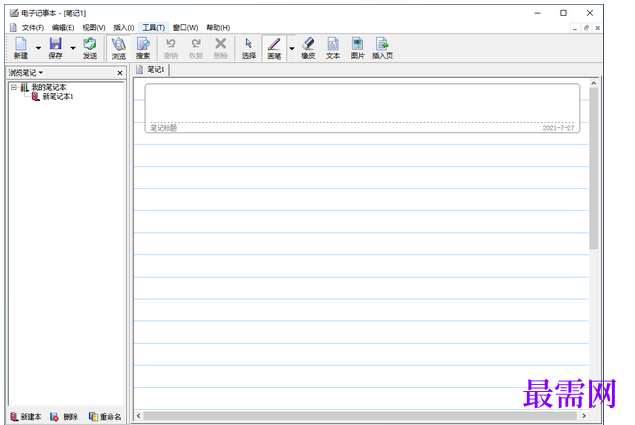The width and height of the screenshot is (635, 425).
Task: Click the 发送 (Send) toolbar icon
Action: 90,48
